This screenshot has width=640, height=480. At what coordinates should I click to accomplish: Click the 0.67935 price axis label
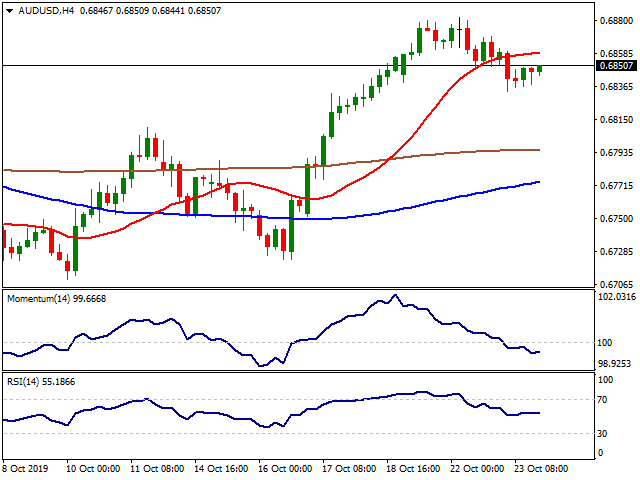click(616, 153)
